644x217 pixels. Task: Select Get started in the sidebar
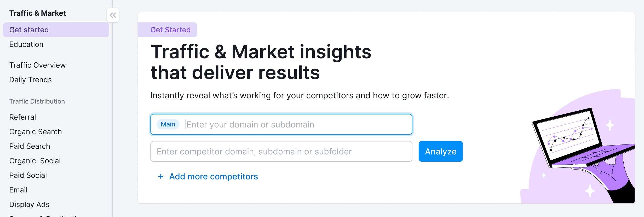[x=29, y=29]
